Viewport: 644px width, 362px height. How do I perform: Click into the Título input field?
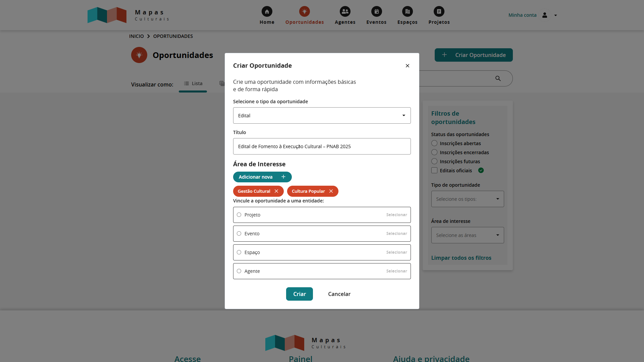coord(322,146)
